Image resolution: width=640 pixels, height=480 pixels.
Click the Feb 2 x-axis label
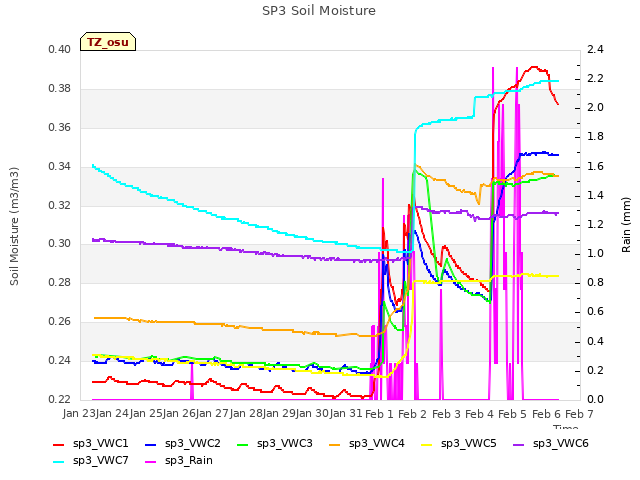(x=413, y=414)
